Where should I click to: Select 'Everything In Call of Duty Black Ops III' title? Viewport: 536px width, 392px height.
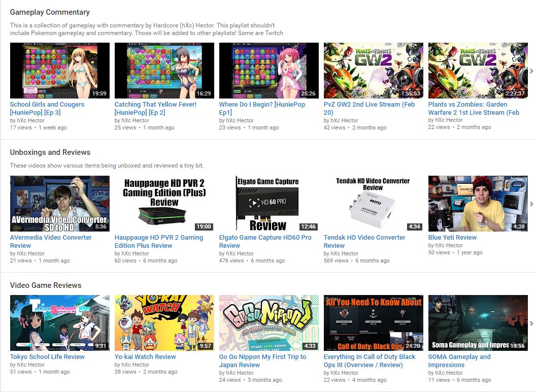(370, 361)
